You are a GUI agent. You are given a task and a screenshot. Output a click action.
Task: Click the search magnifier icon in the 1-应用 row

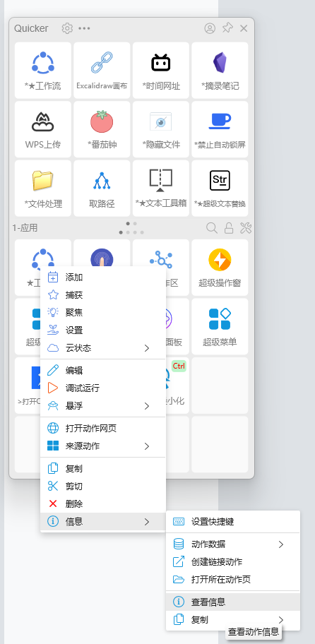[x=212, y=228]
